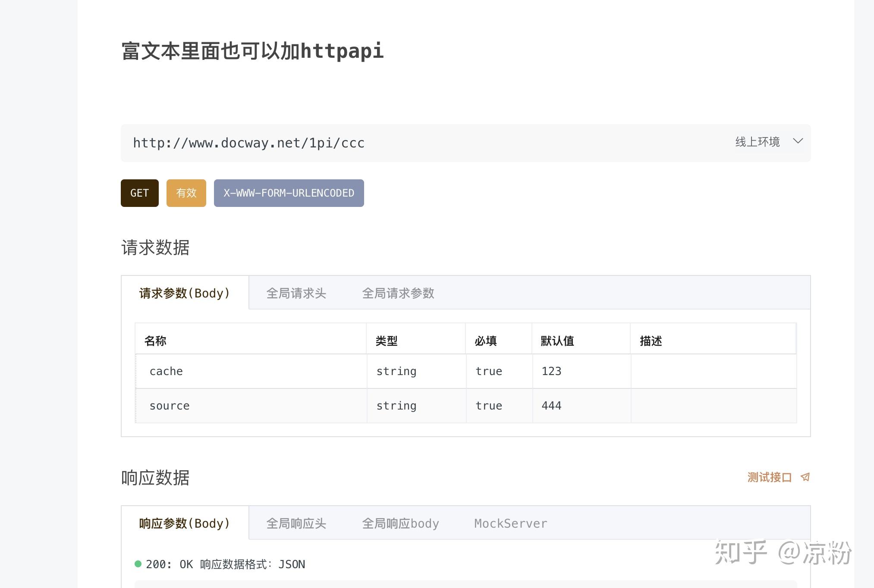
Task: Click the 测试接口 link
Action: (770, 477)
